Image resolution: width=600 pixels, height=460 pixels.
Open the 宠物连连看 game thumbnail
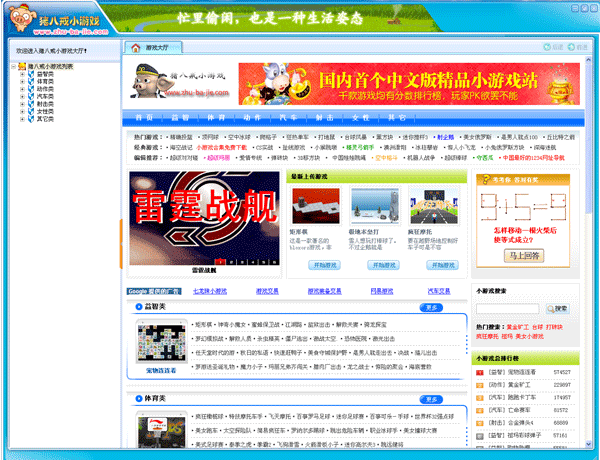161,342
